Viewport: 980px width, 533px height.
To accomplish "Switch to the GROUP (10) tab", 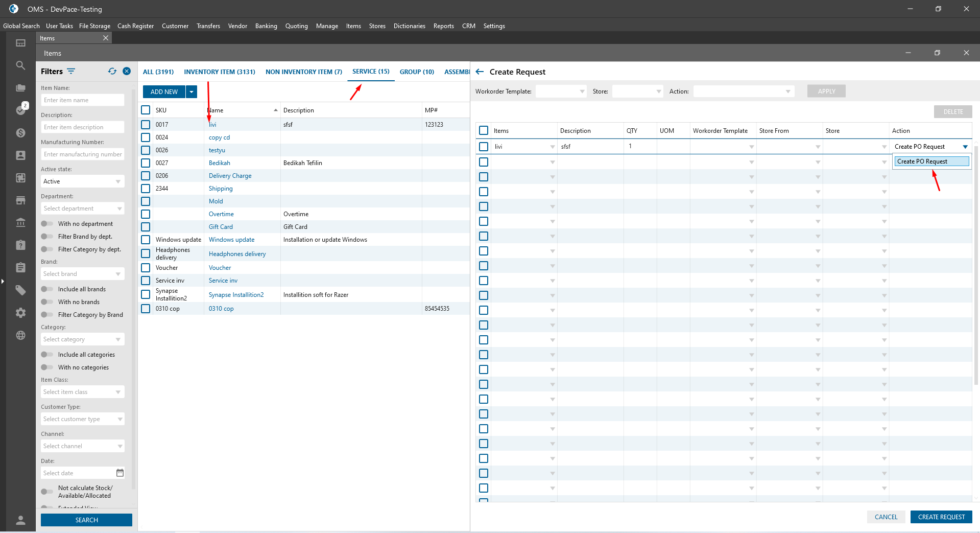I will [417, 72].
